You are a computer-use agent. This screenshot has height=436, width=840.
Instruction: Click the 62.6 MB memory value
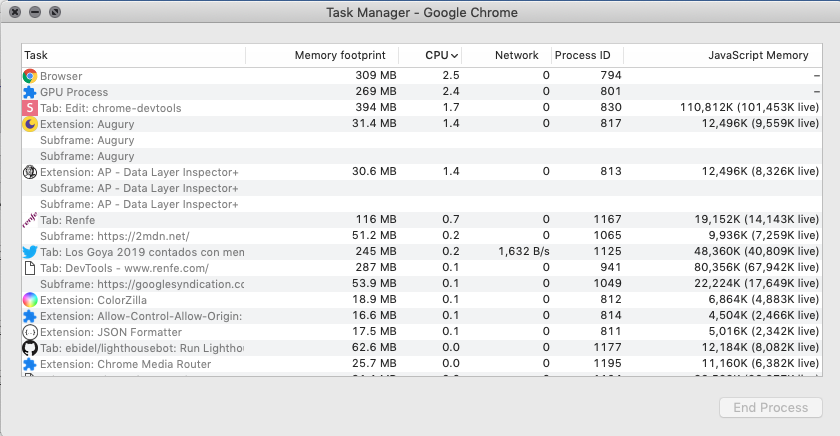click(x=374, y=347)
